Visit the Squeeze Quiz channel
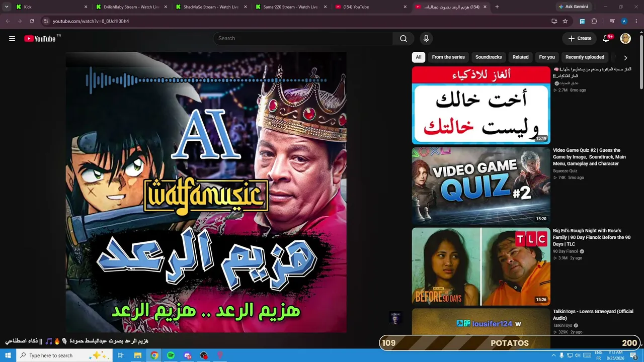The image size is (644, 362). 565,171
